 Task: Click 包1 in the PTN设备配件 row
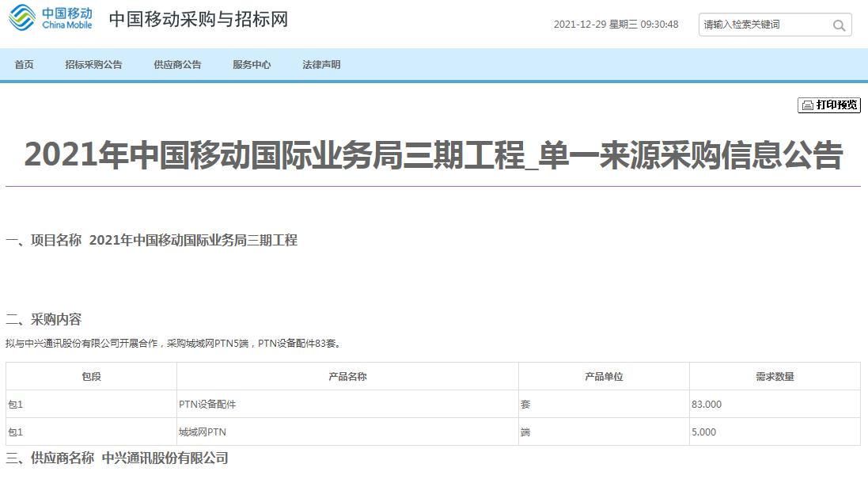(91, 405)
